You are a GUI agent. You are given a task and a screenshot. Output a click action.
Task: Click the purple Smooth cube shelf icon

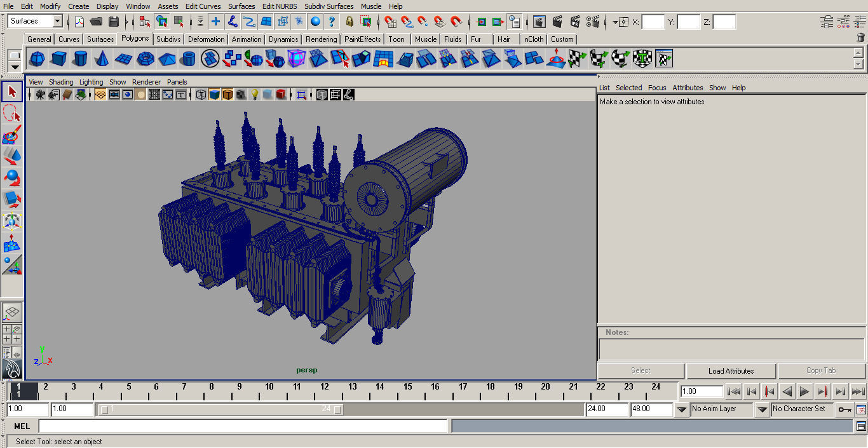pos(297,59)
